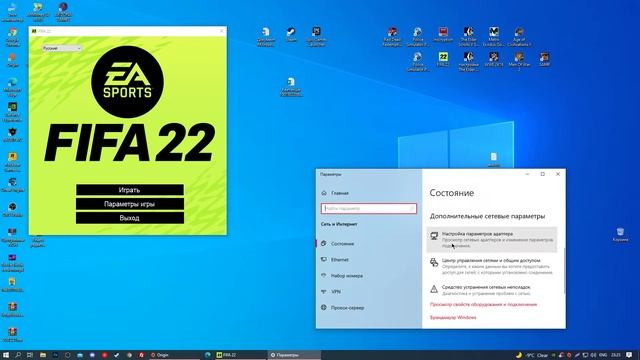The height and width of the screenshot is (360, 640).
Task: Click the Найти параметр search field
Action: (x=369, y=209)
